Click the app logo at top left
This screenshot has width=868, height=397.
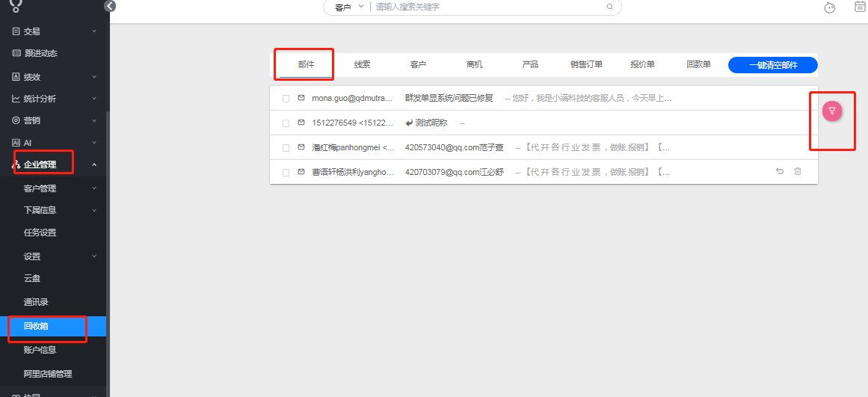[x=17, y=5]
